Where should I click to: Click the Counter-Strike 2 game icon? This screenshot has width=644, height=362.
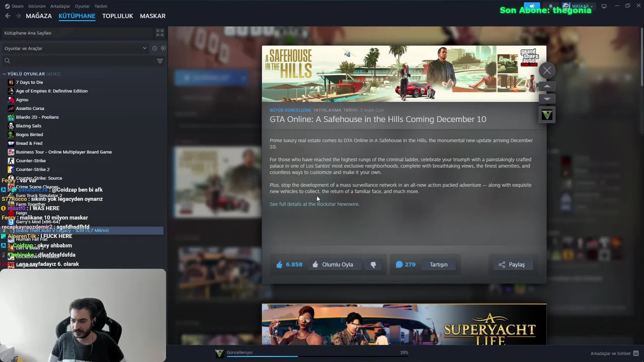coord(11,169)
